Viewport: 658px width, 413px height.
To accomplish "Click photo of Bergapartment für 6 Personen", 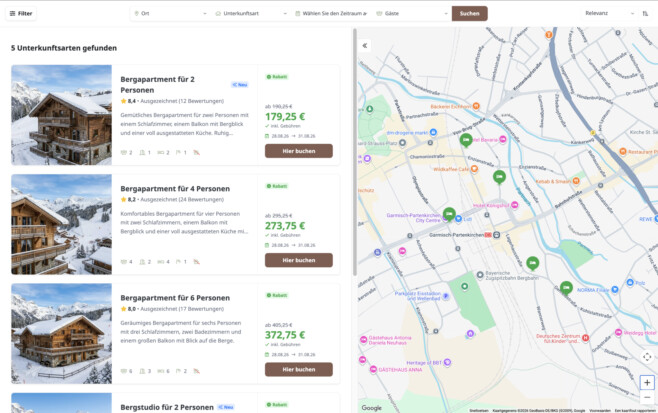I will coord(61,334).
